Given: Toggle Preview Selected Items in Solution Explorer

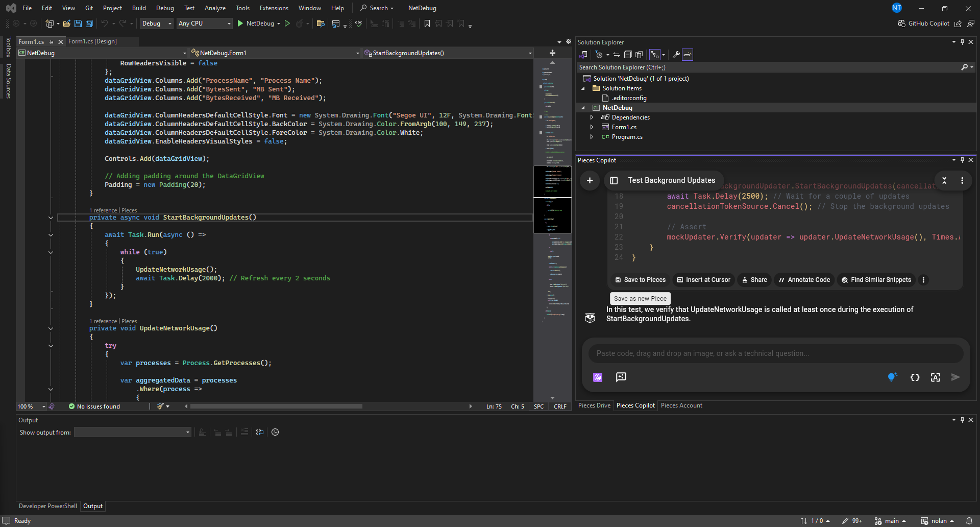Looking at the screenshot, I should (x=688, y=55).
